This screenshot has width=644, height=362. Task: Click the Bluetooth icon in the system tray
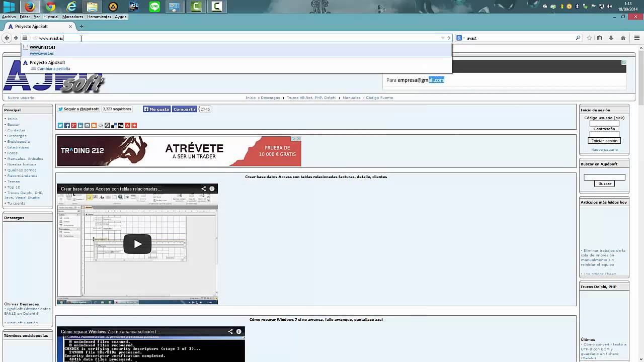577,7
